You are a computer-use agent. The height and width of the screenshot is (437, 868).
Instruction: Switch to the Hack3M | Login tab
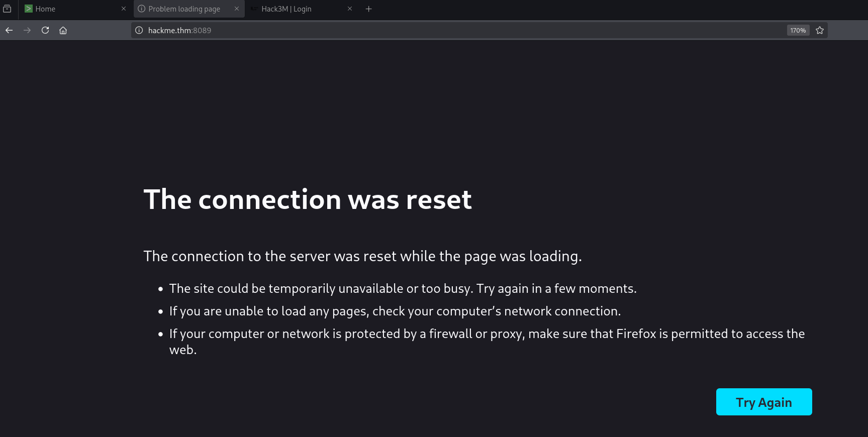[297, 9]
